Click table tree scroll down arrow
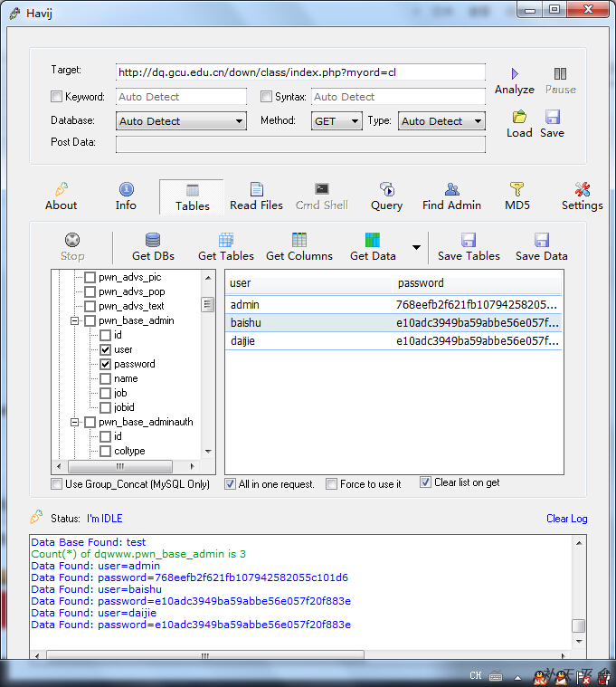The image size is (616, 687). [208, 452]
